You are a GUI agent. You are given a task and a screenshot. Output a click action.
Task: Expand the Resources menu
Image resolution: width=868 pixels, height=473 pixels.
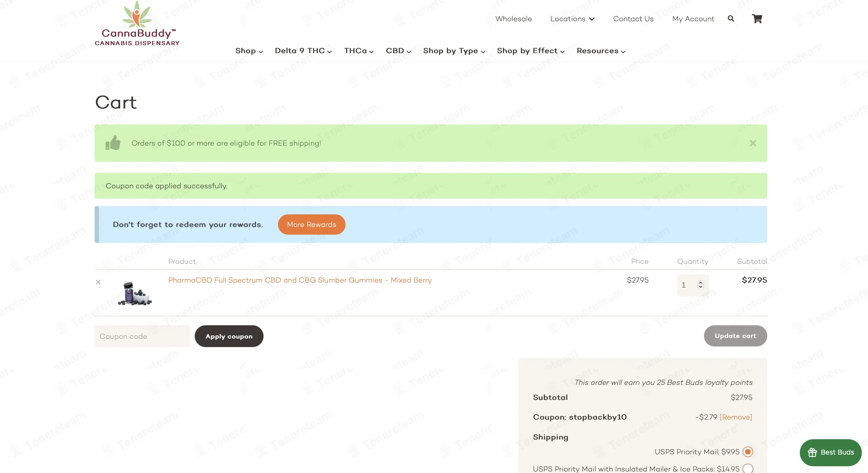(x=601, y=51)
